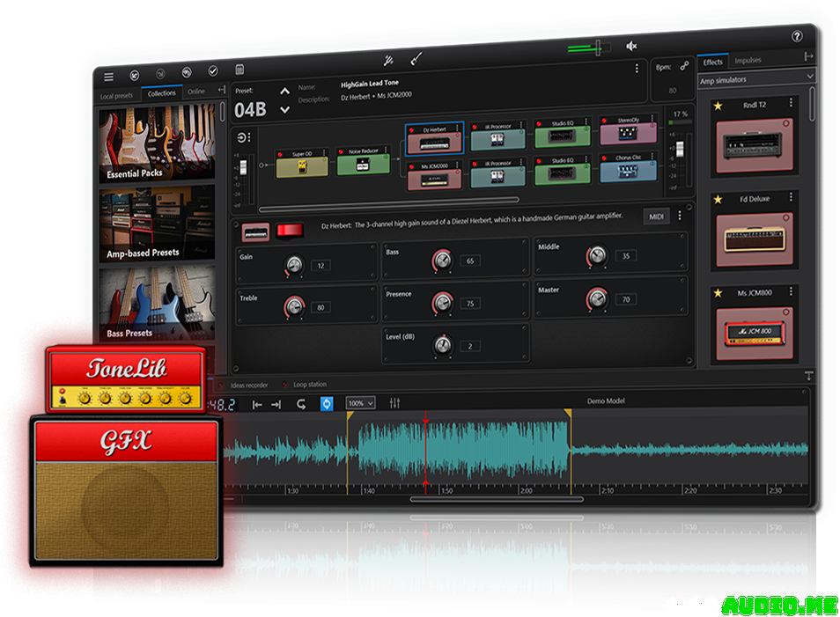Click the MIDI button
The image size is (840, 617).
click(x=656, y=217)
